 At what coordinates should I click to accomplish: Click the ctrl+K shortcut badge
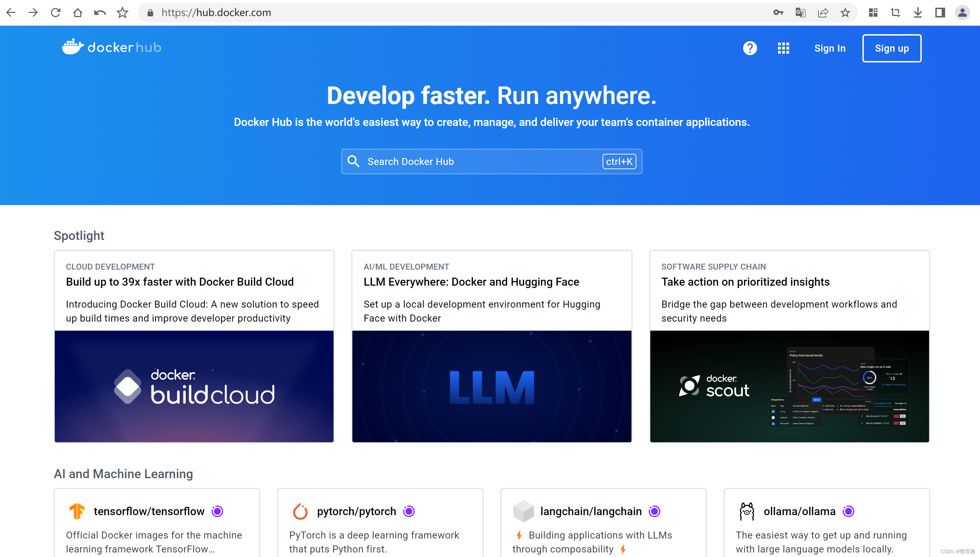pyautogui.click(x=619, y=161)
